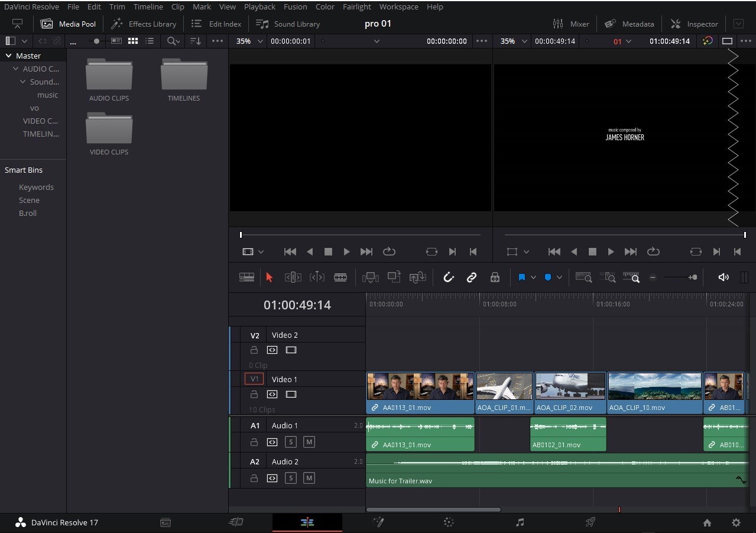Screen dimensions: 756x533
Task: Select the Razor edit mode tool
Action: point(340,277)
